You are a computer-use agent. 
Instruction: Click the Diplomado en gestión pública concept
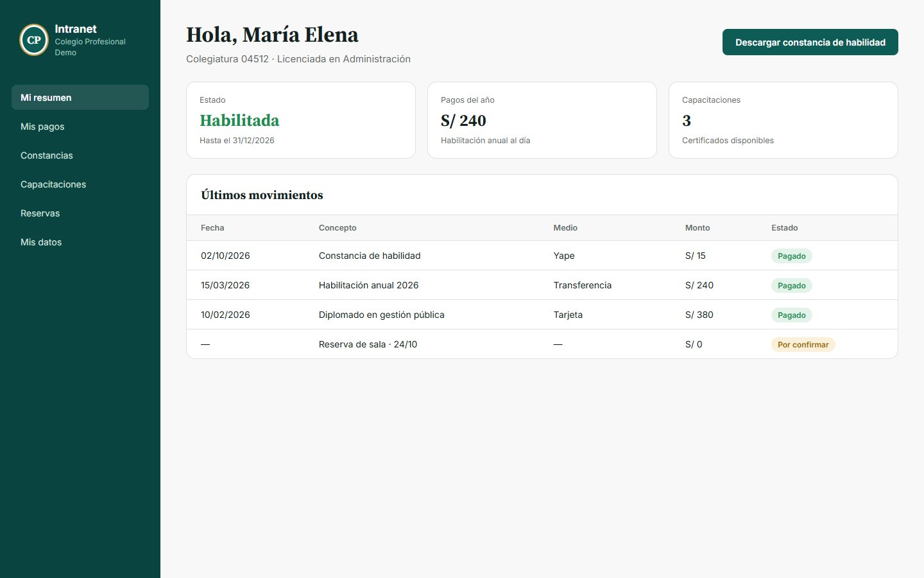(x=382, y=315)
